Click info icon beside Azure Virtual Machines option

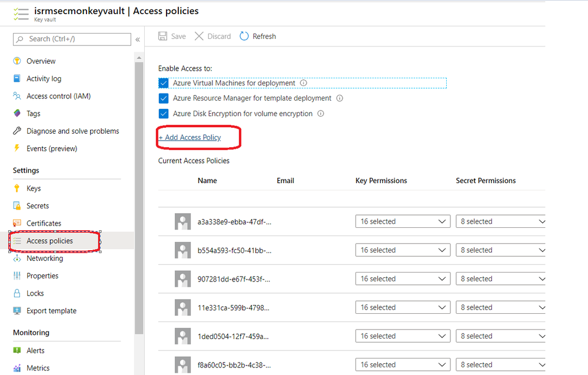(304, 83)
